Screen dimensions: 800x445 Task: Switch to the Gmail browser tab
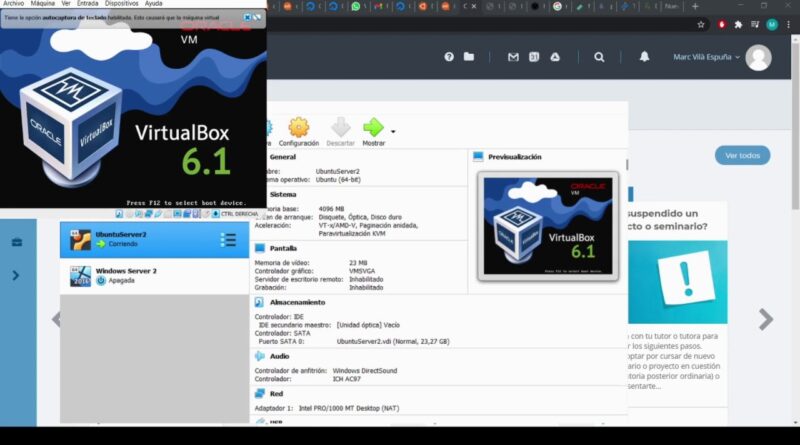(x=379, y=7)
